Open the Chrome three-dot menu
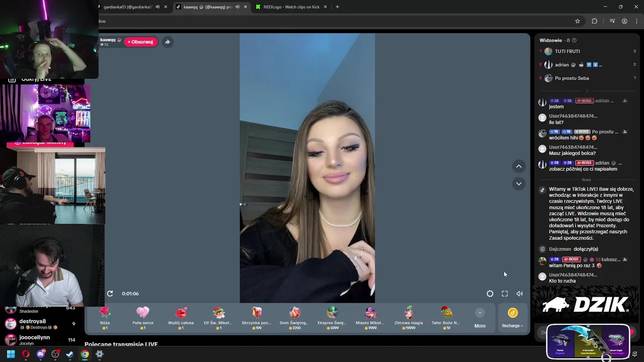Viewport: 644px width, 362px height. [636, 21]
